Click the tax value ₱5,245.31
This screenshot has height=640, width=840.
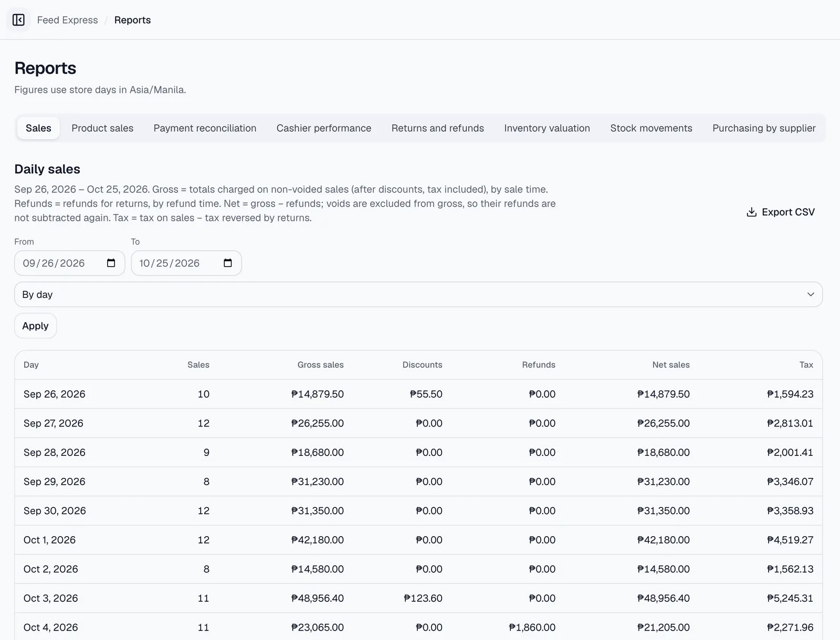tap(790, 598)
